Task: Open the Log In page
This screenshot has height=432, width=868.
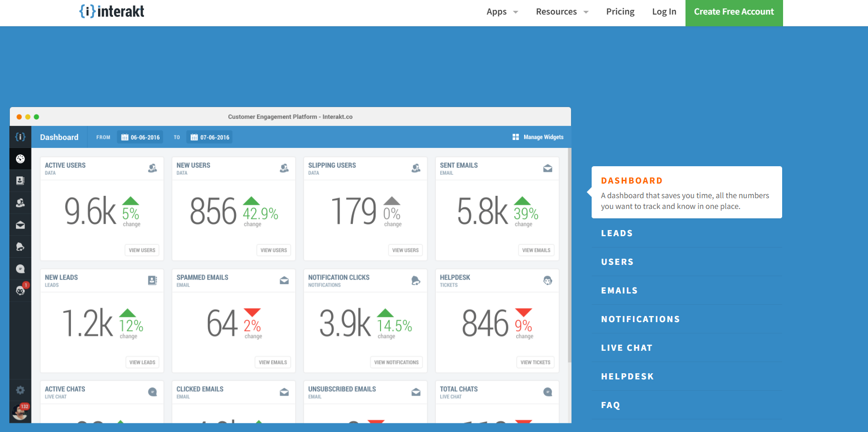Action: pos(664,12)
